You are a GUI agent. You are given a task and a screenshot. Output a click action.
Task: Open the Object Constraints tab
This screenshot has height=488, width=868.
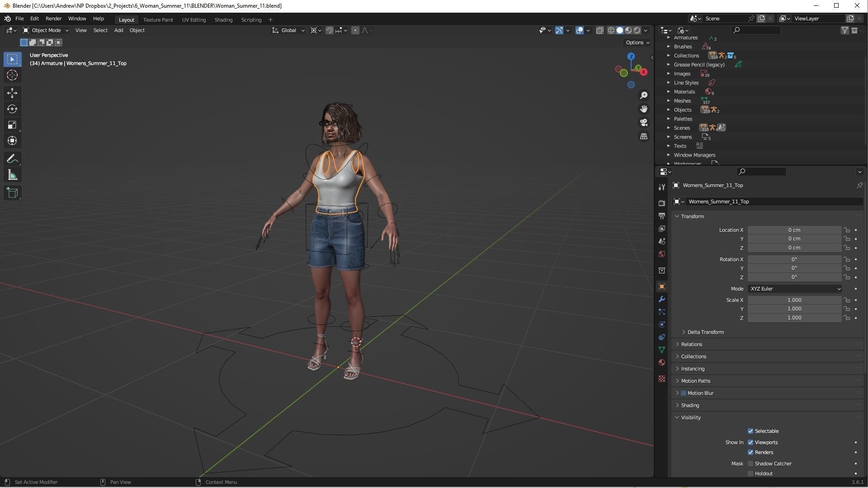(x=662, y=337)
